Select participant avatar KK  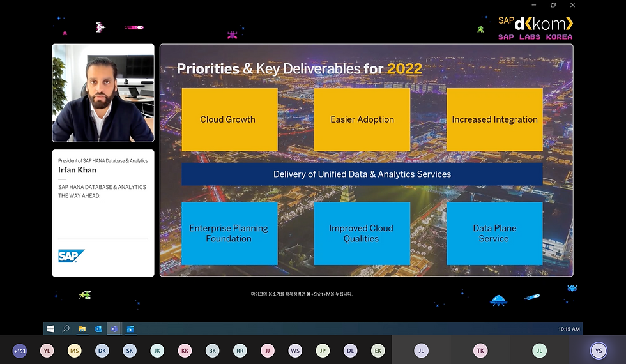(185, 351)
